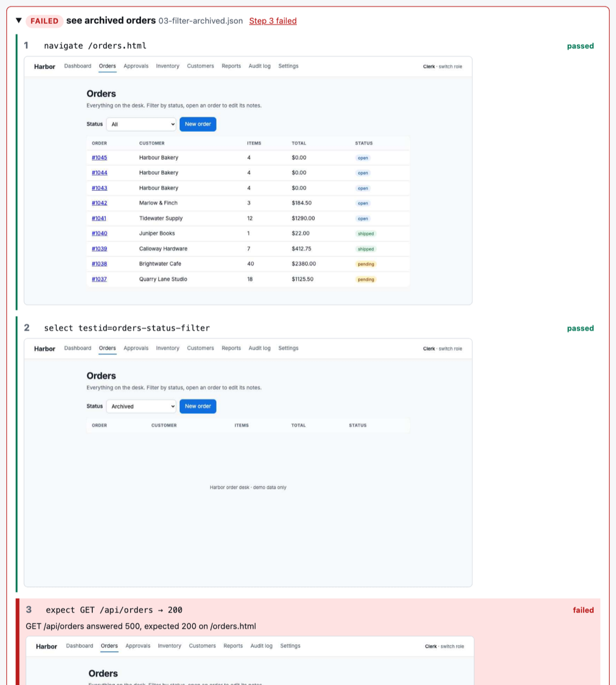Click the FAILED status badge
Viewport: 616px width, 685px height.
(44, 21)
